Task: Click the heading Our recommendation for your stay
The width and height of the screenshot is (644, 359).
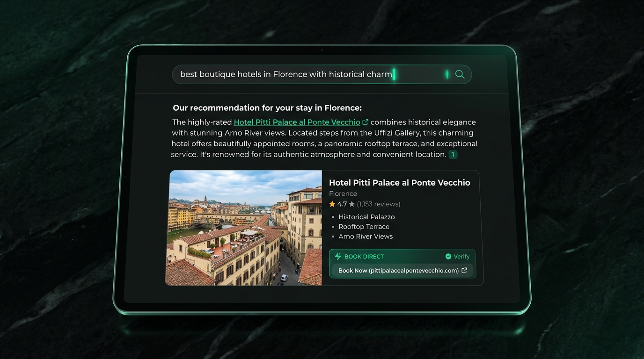Action: (x=267, y=108)
